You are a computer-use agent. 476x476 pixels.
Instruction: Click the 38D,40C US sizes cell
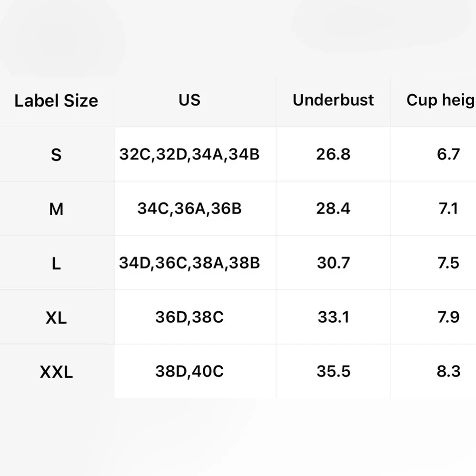[x=189, y=371]
